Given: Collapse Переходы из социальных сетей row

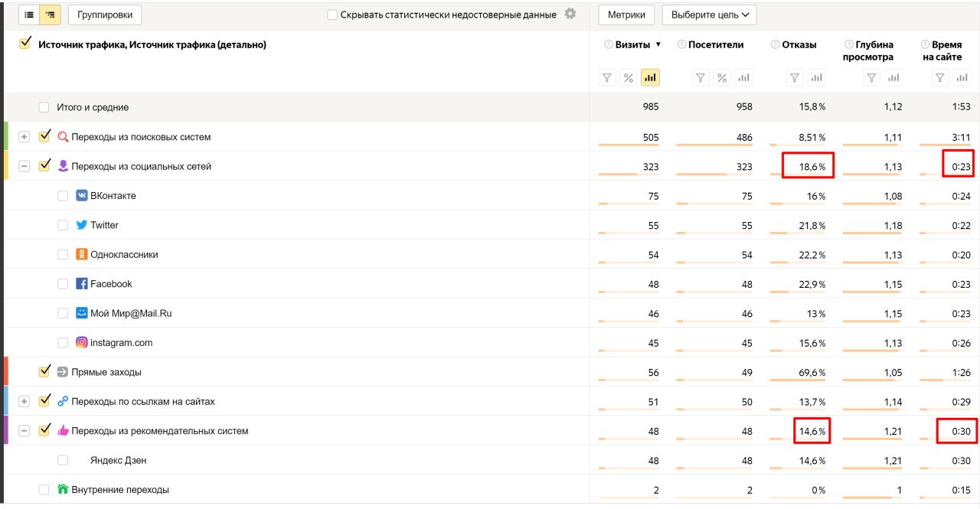Looking at the screenshot, I should (24, 166).
